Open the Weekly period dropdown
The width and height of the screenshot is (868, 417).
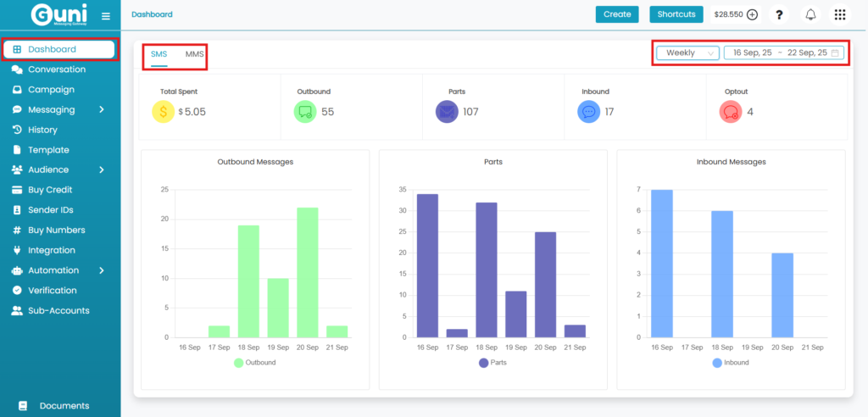pos(687,53)
